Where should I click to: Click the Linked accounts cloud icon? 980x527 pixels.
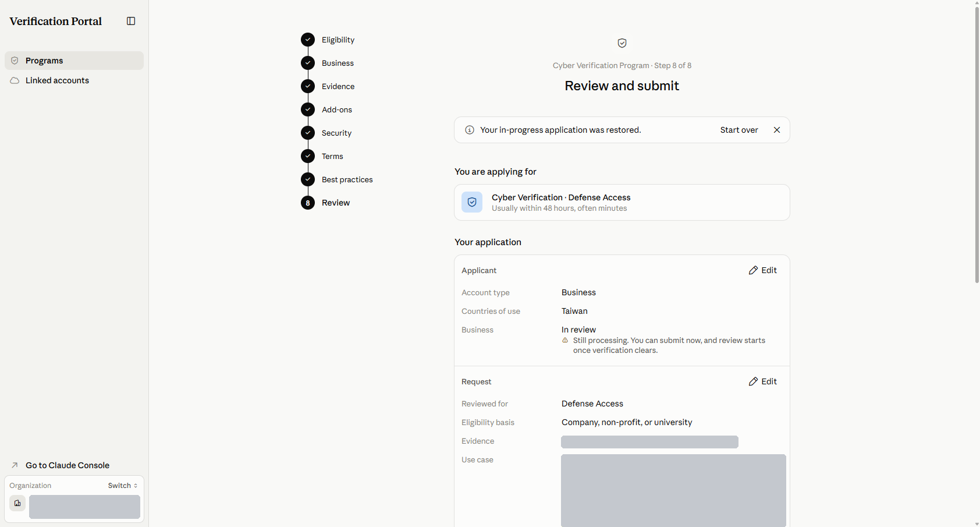tap(15, 80)
